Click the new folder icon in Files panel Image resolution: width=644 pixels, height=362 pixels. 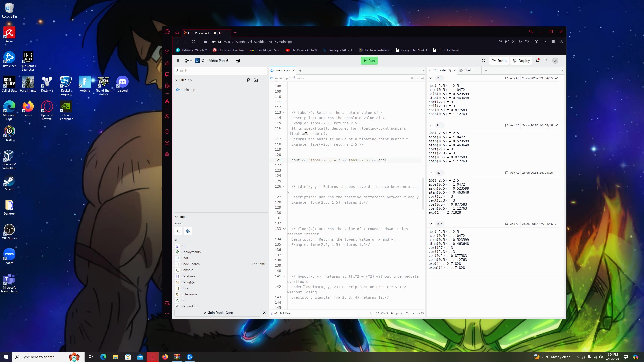(x=256, y=80)
